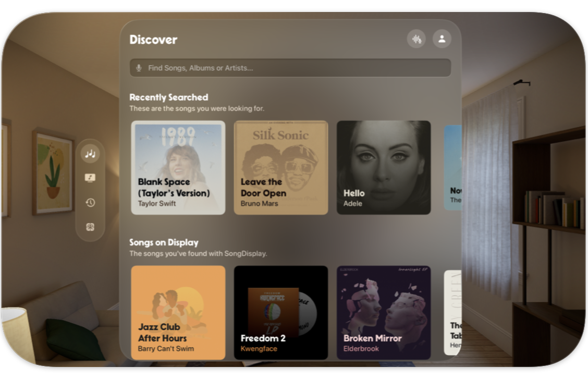View search history via the clock icon

pyautogui.click(x=90, y=202)
